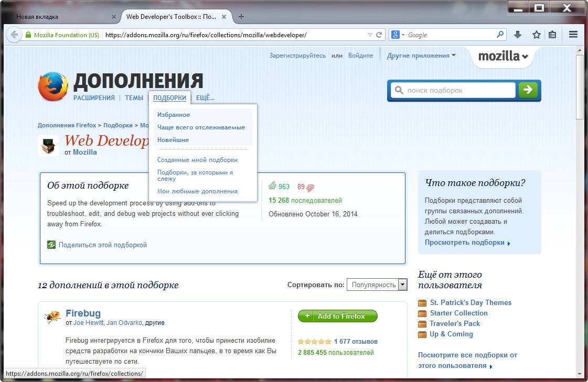Image resolution: width=588 pixels, height=382 pixels.
Task: Click 'Дополнения Firefox' breadcrumb link
Action: click(x=67, y=125)
